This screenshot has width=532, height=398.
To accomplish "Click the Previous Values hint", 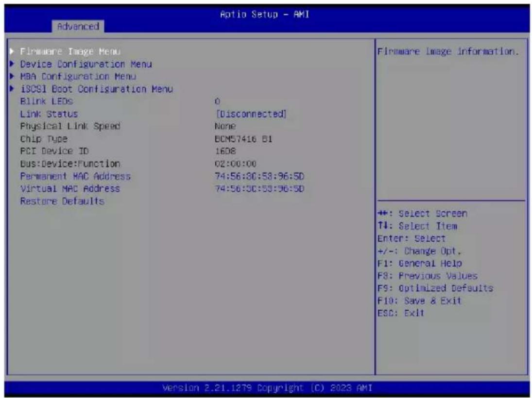I will (x=428, y=276).
